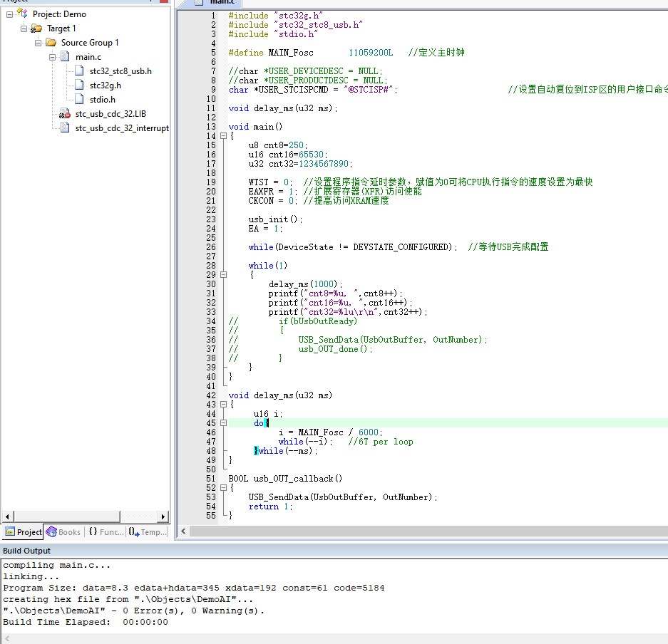Collapse the Source Group 1 node
This screenshot has height=644, width=668.
point(38,43)
